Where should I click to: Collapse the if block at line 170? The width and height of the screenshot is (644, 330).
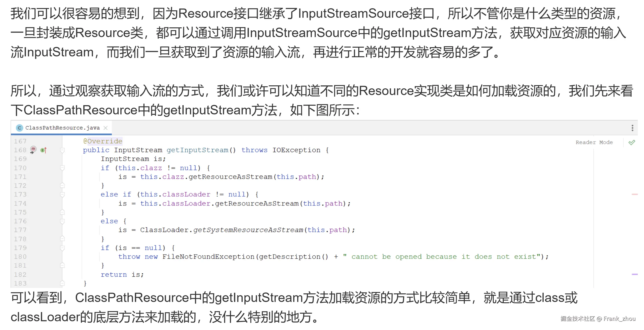pos(62,168)
